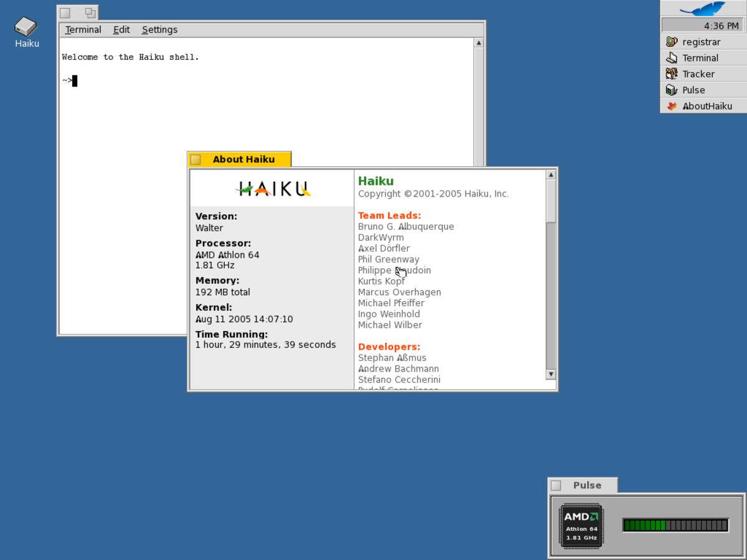
Task: Click the Terminal scrollbar up arrow
Action: tap(479, 43)
